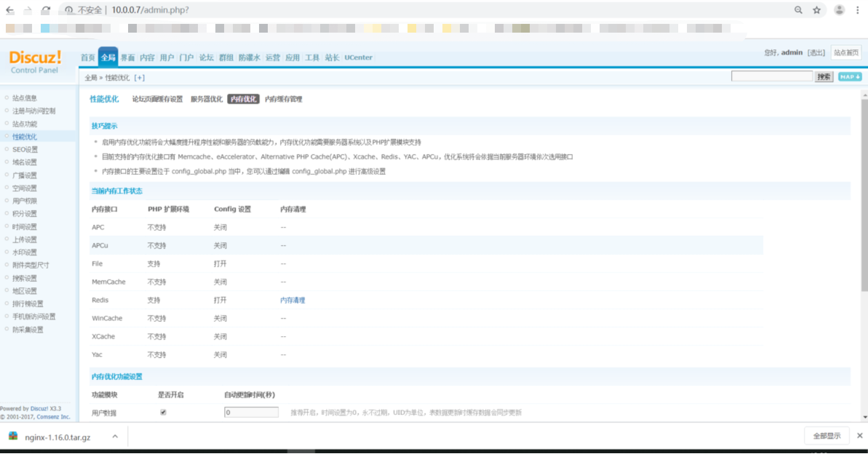Toggle the 用户数据 是否开启 checkbox
This screenshot has height=455, width=868.
pos(163,412)
